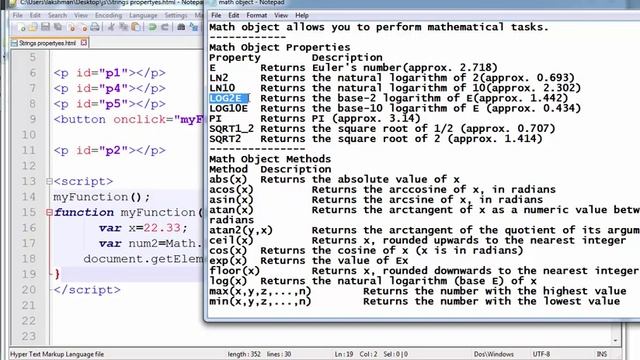Click the SQRT1_2 property name

231,129
